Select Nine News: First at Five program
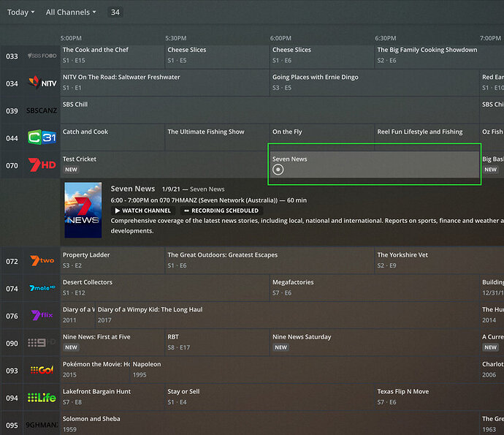Viewport: 504px width, 435px height. point(112,342)
